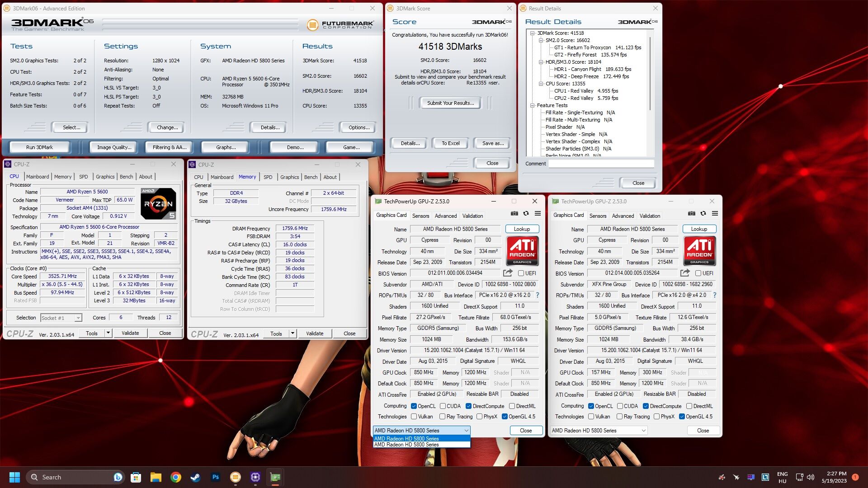
Task: Open hamburger menu in right GPU-Z window
Action: [715, 214]
